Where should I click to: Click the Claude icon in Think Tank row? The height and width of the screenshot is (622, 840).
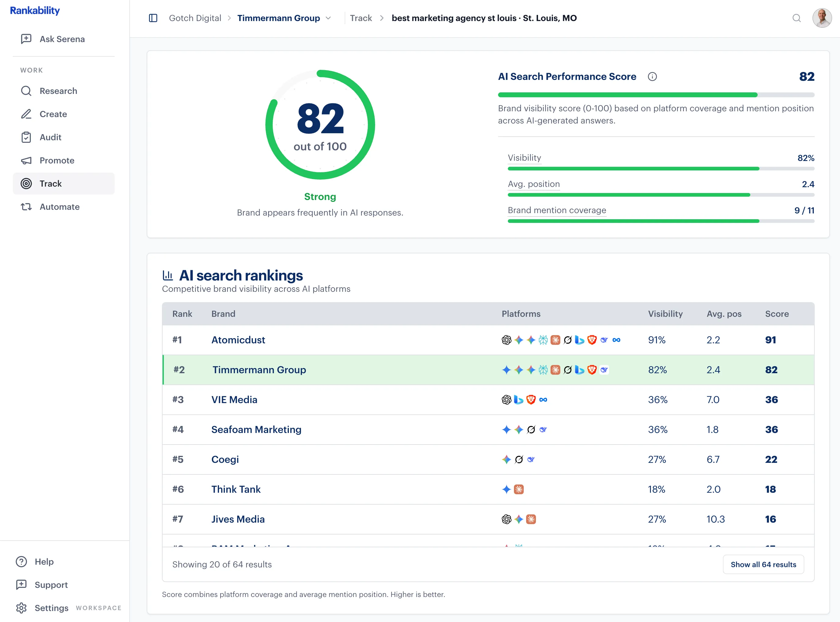519,489
